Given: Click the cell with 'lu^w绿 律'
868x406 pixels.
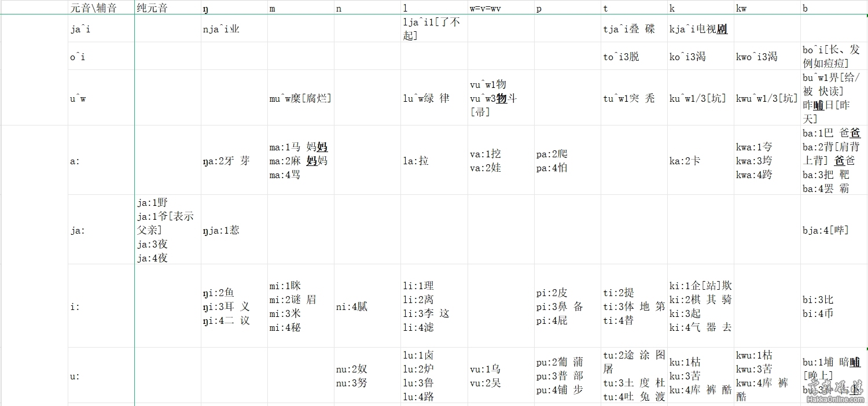Looking at the screenshot, I should pos(433,98).
